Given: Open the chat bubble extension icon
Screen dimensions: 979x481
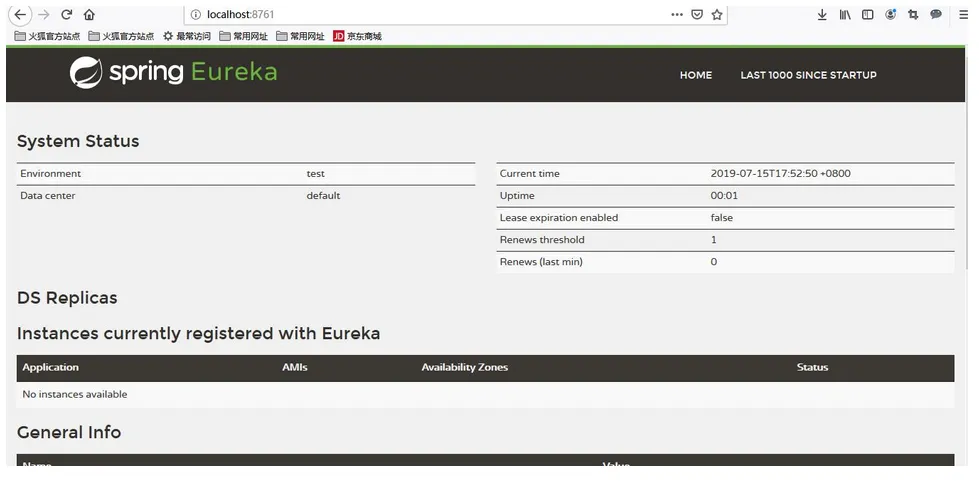Looking at the screenshot, I should tap(936, 14).
